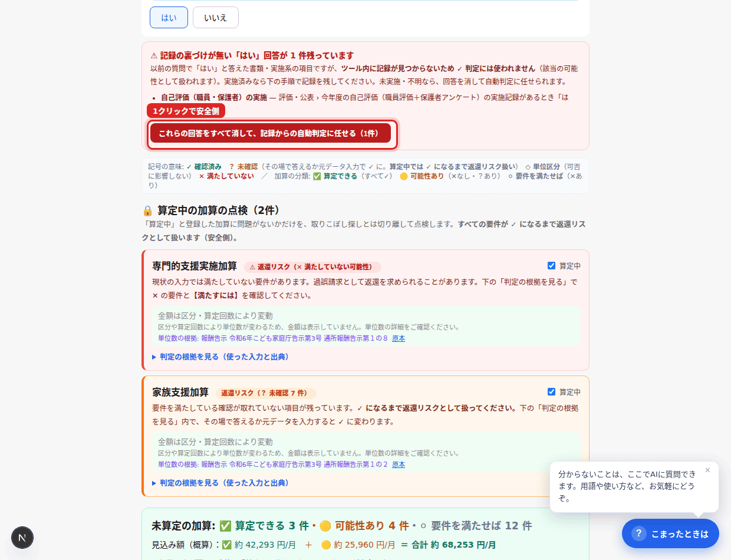Screen dimensions: 731x560
Task: Click the 可能性あり 4 件 summary count
Action: tap(371, 525)
